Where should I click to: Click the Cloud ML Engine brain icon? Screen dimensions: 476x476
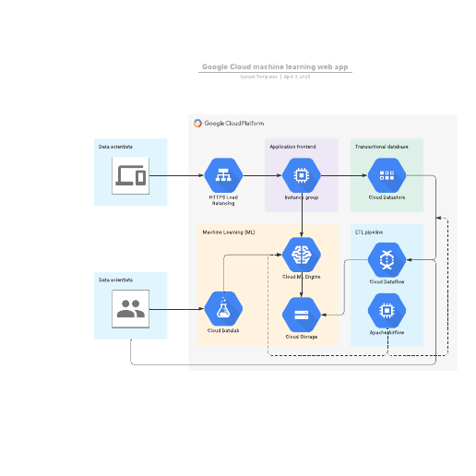(302, 255)
